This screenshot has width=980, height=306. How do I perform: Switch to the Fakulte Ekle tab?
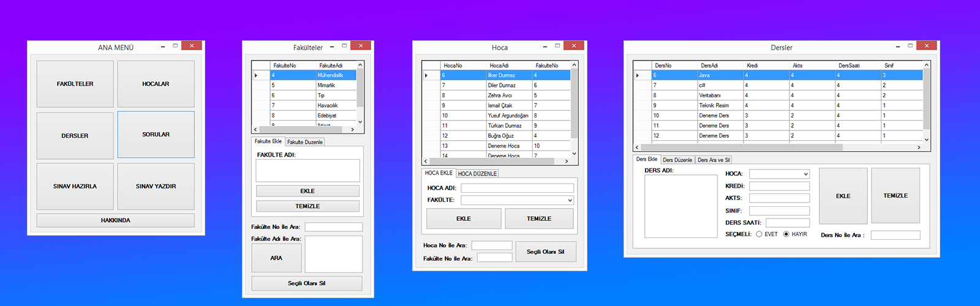pyautogui.click(x=268, y=141)
